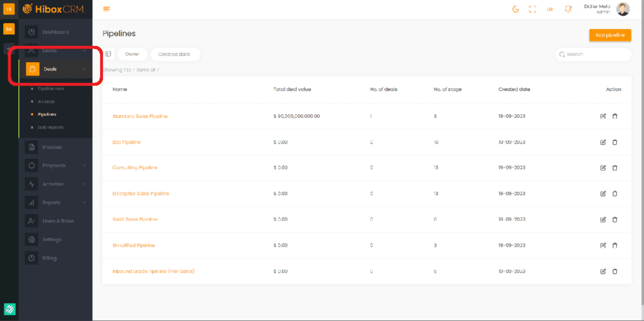644x321 pixels.
Task: Open Didier Melo profile avatar
Action: (623, 9)
